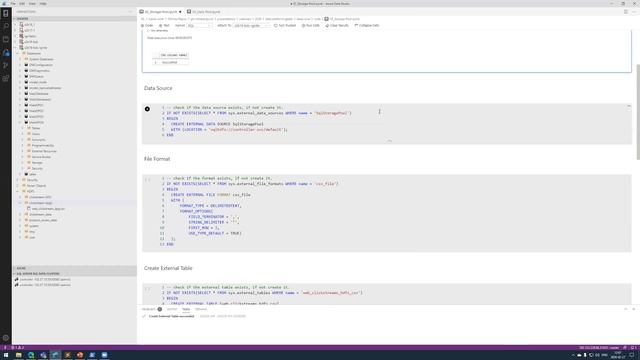Image resolution: width=640 pixels, height=360 pixels.
Task: Click the editor layout icon beside More Actions
Action: 626,12
